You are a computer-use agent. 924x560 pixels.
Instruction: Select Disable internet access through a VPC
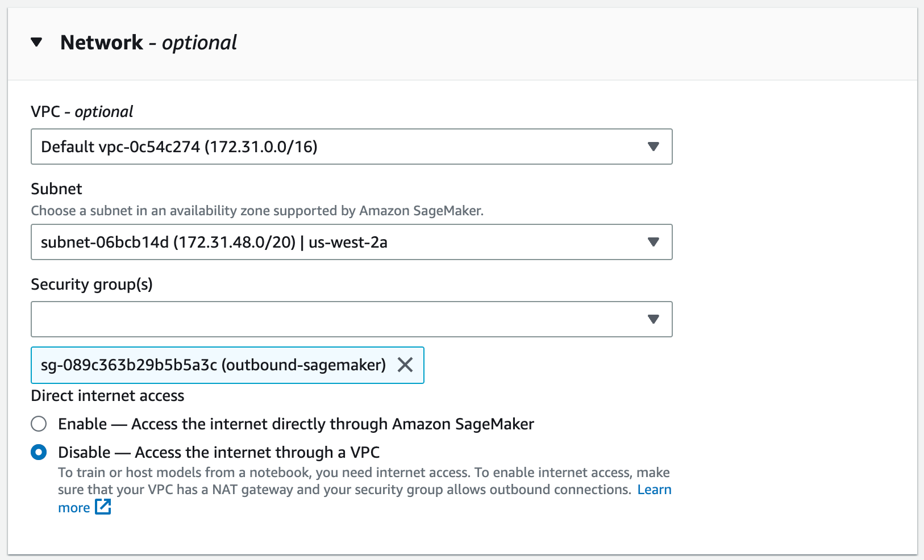point(38,452)
